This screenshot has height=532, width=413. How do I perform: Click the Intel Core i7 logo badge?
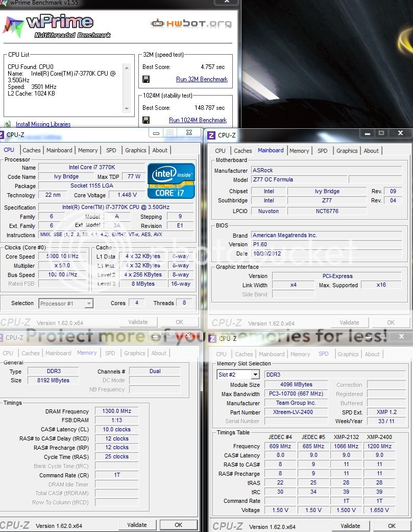[x=171, y=181]
